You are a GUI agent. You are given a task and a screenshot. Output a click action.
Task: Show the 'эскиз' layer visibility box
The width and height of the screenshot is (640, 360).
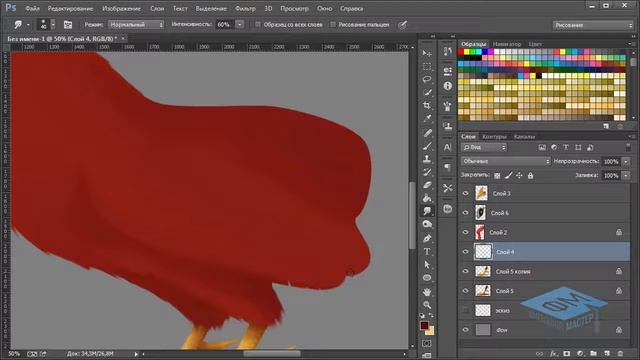click(x=465, y=310)
